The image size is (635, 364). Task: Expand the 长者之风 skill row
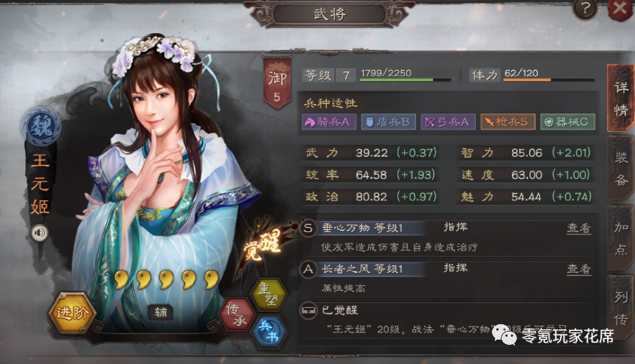[445, 278]
